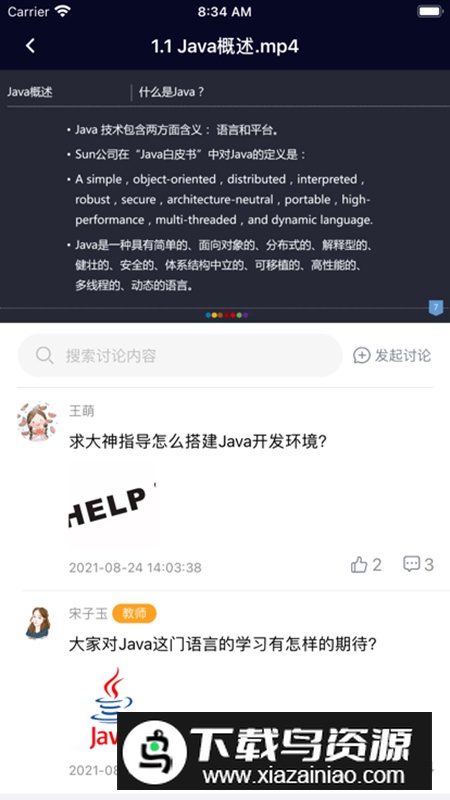Open comments on 王萌's post
Viewport: 450px width, 800px height.
(411, 564)
